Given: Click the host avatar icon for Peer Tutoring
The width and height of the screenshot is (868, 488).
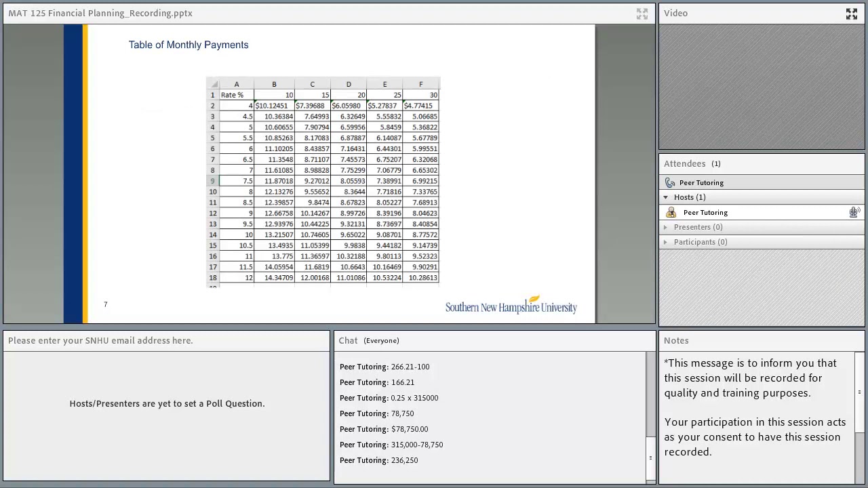Looking at the screenshot, I should (671, 213).
